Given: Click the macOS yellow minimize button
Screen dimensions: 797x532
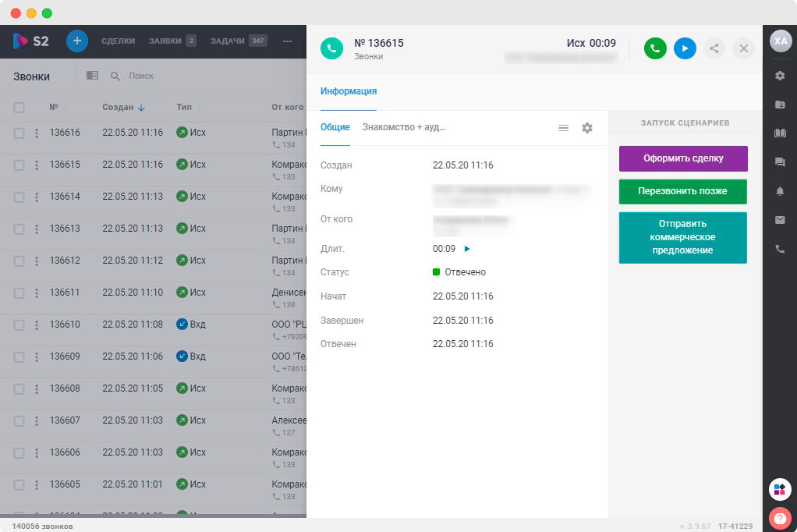Looking at the screenshot, I should [x=31, y=13].
